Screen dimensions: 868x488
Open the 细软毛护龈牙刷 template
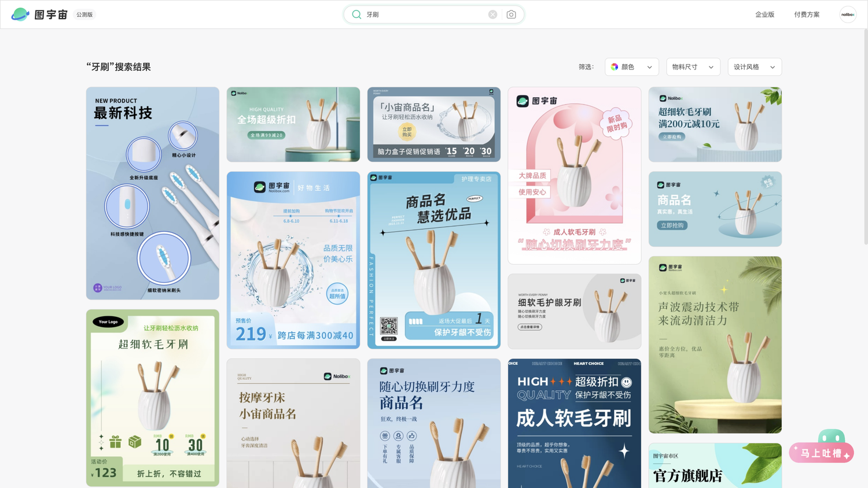575,312
